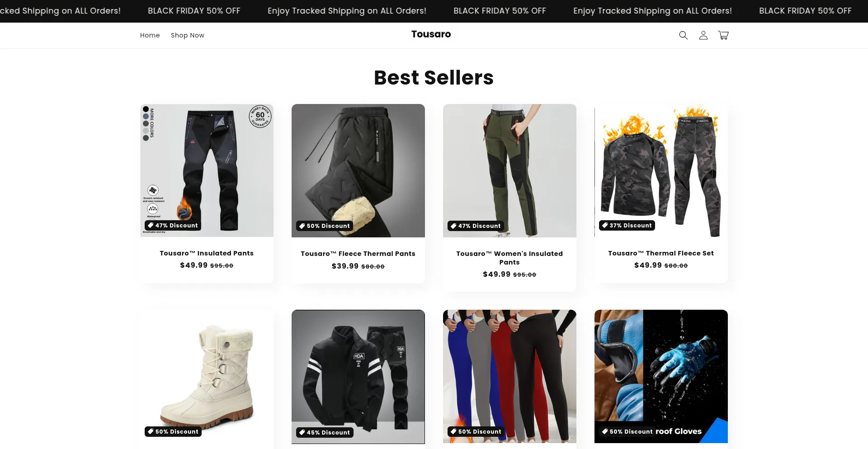Click the Tousaro store logo
This screenshot has height=449, width=868.
coord(431,34)
